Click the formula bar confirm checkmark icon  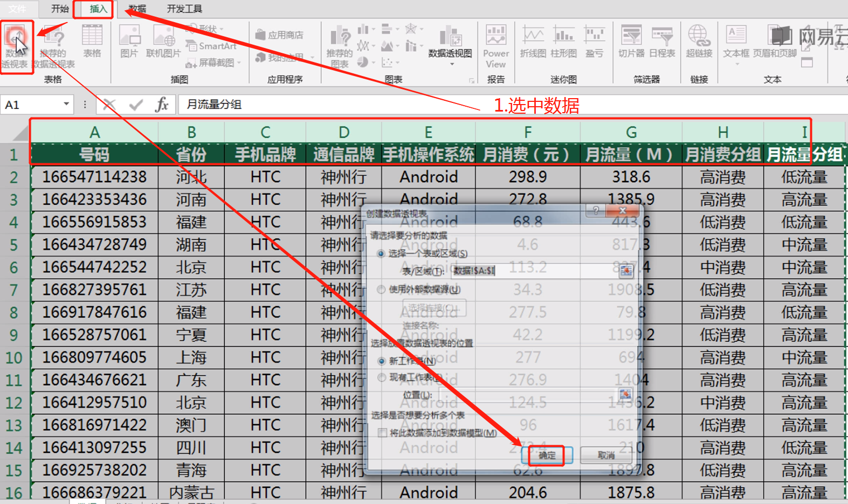coord(136,105)
